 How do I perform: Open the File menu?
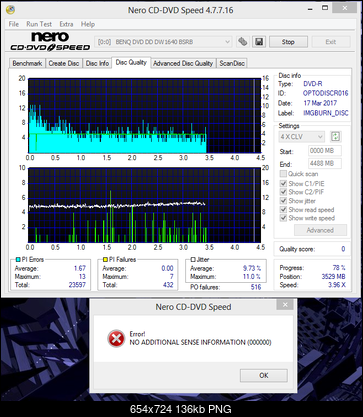[14, 24]
